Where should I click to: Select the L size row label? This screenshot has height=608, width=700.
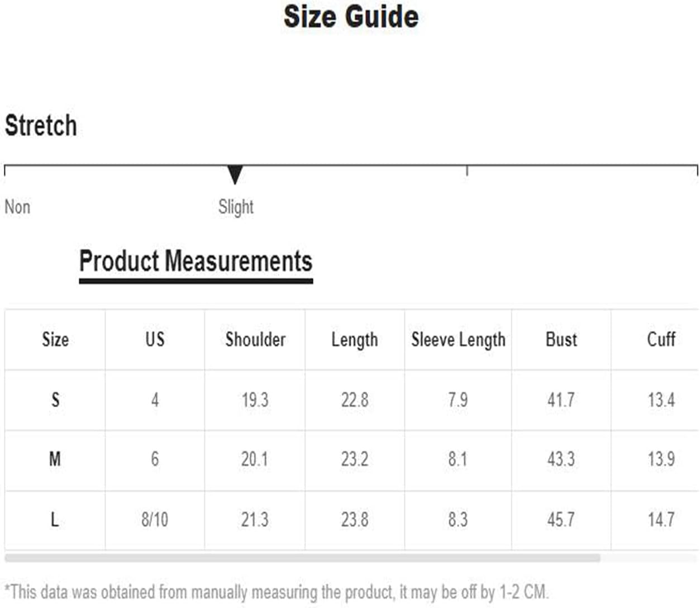55,520
